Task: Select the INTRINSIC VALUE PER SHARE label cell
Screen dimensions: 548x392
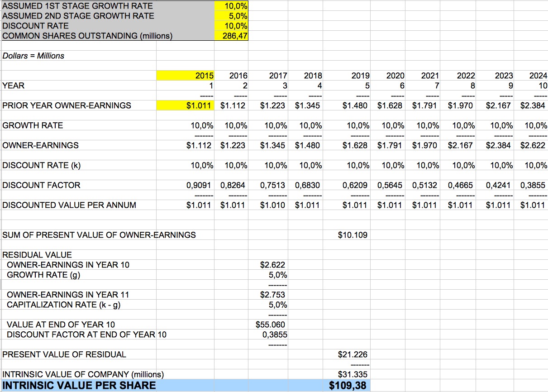Action: (79, 386)
